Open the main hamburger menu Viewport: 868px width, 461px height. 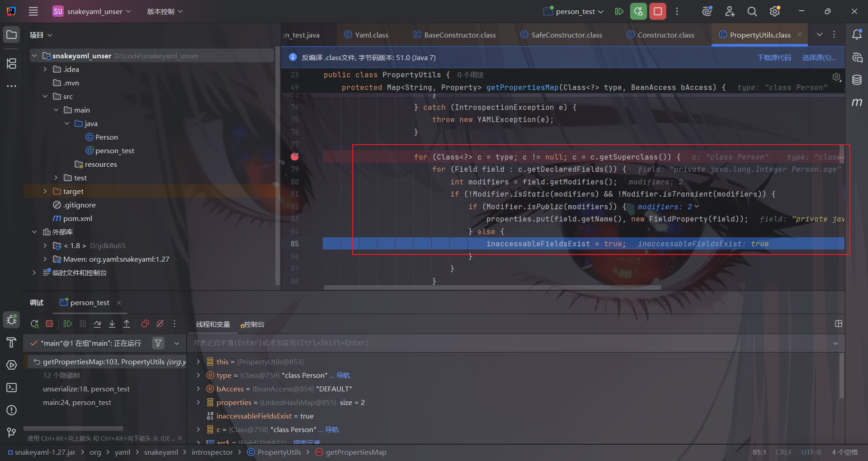click(33, 11)
